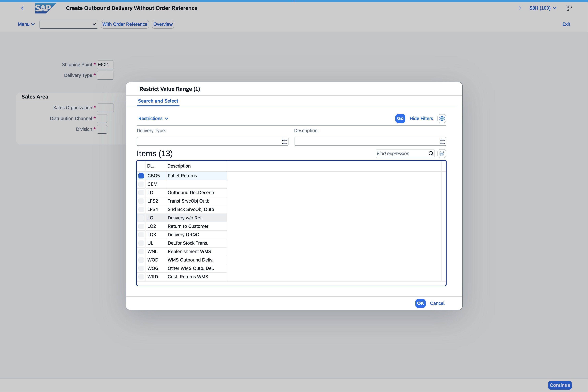The image size is (588, 392).
Task: Click the Shipping Point field
Action: 105,65
